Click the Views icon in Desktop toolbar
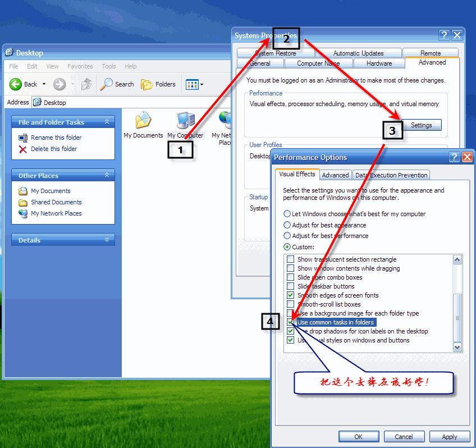 (192, 84)
